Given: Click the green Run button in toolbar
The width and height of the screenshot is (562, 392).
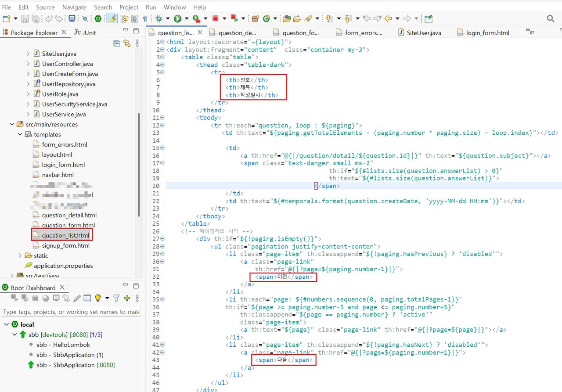Looking at the screenshot, I should (177, 19).
